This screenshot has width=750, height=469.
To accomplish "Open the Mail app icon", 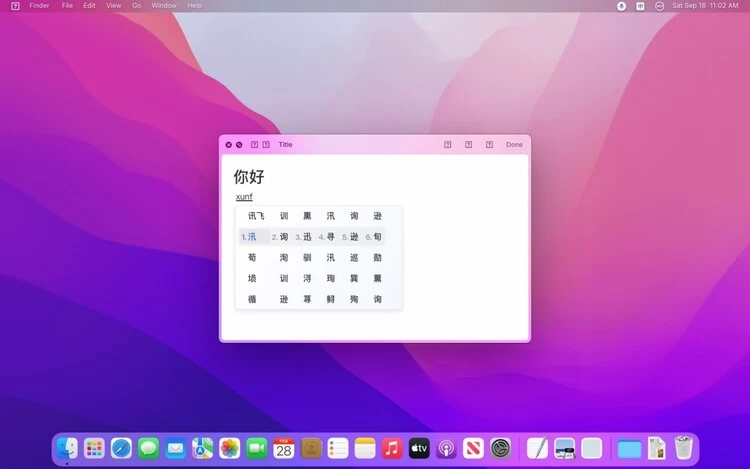I will coord(175,448).
